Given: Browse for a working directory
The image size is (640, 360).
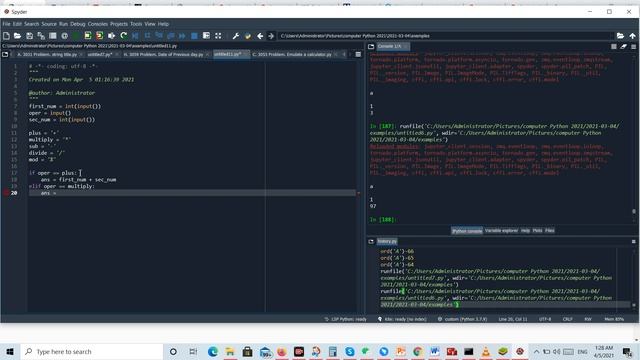Looking at the screenshot, I should pos(620,36).
